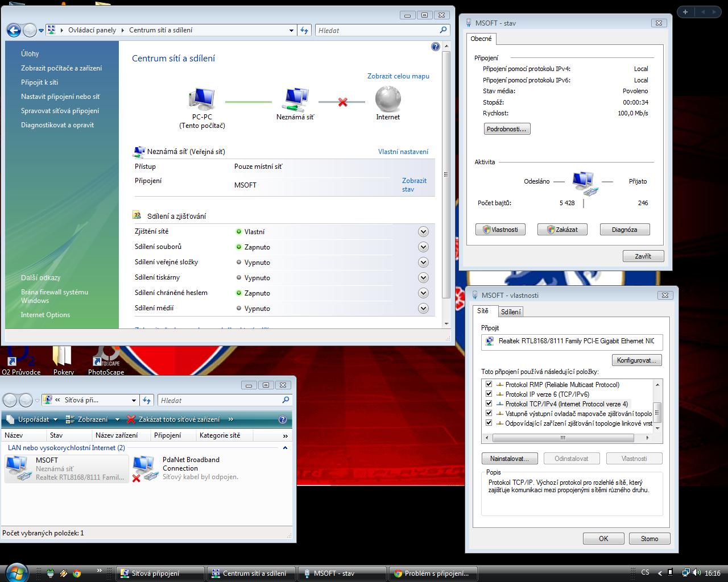Toggle Protokol TCP/IPv4 checkbox

[489, 404]
